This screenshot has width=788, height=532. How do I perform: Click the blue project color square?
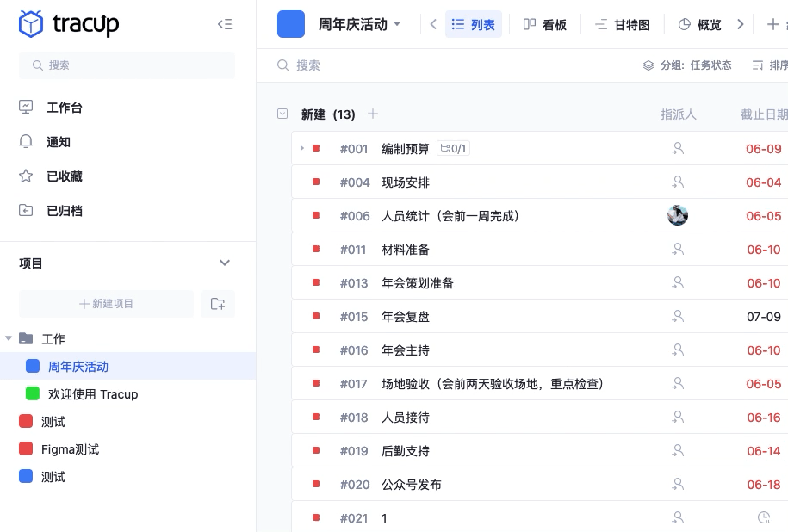[290, 24]
